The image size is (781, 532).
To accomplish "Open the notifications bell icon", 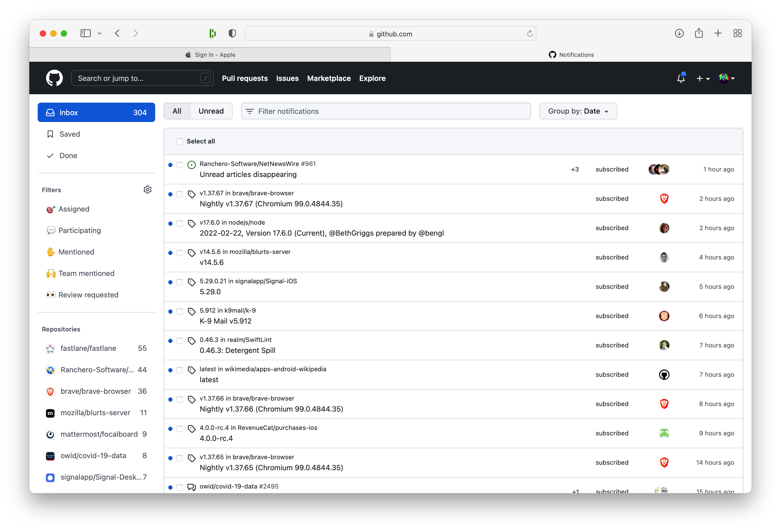I will [680, 78].
